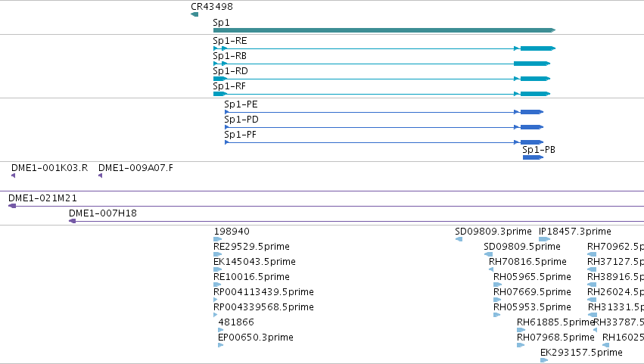Viewport: 644px width, 364px height.
Task: Click the IP18457.3prime feature glyph
Action: coord(545,239)
